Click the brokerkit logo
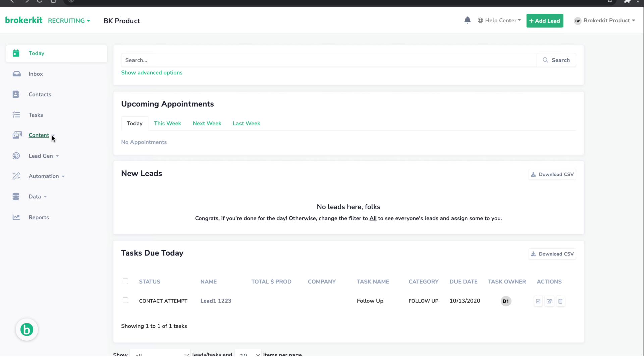The width and height of the screenshot is (644, 362). tap(24, 20)
